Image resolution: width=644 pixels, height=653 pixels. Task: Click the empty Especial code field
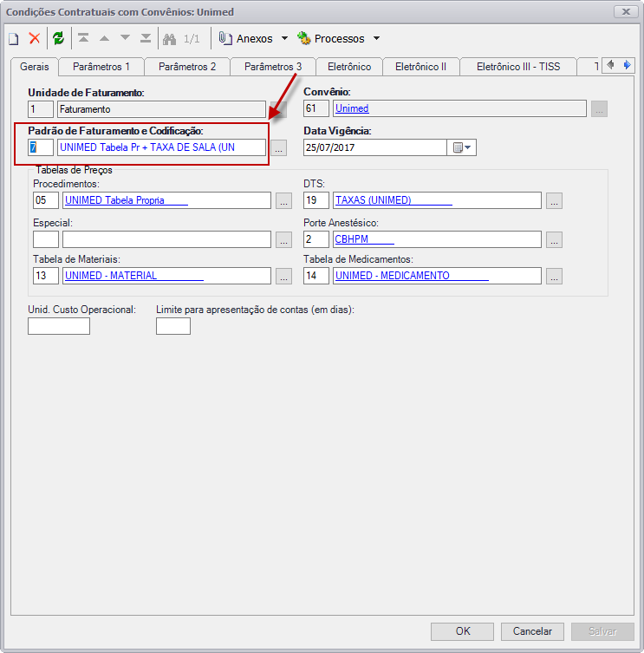46,239
